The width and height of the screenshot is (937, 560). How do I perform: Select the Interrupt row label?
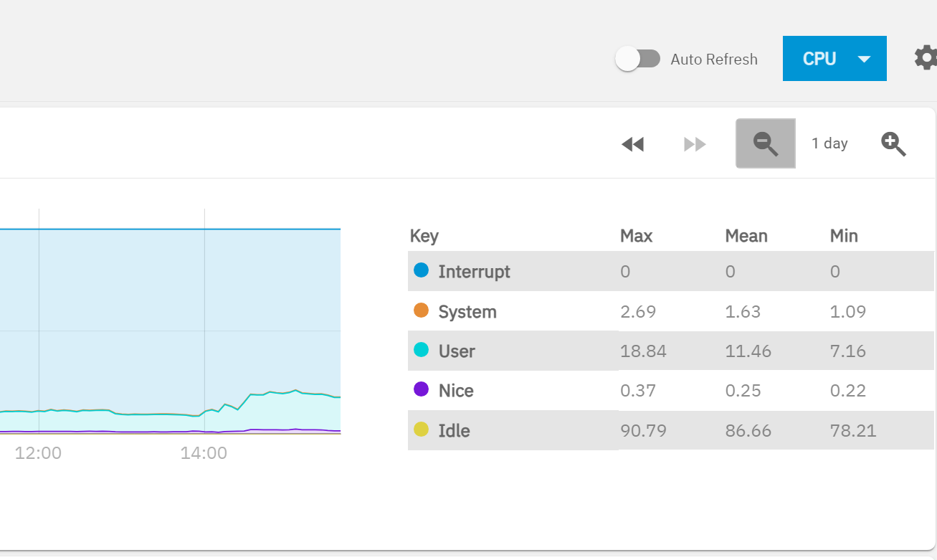click(474, 272)
